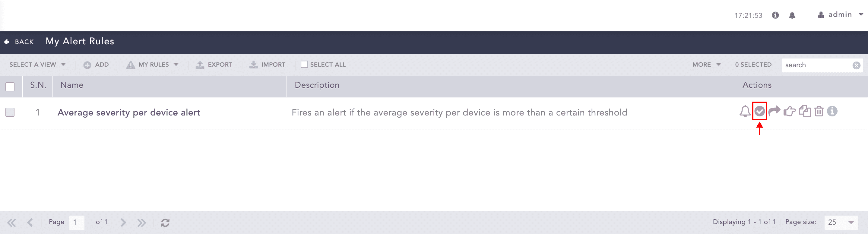This screenshot has width=868, height=234.
Task: Click the thumbs-up icon in Actions column
Action: click(x=789, y=111)
